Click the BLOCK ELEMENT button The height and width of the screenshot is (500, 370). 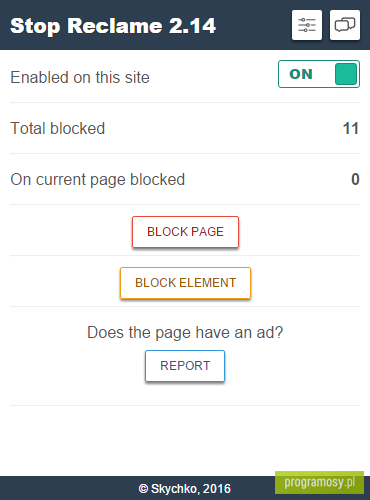(185, 283)
